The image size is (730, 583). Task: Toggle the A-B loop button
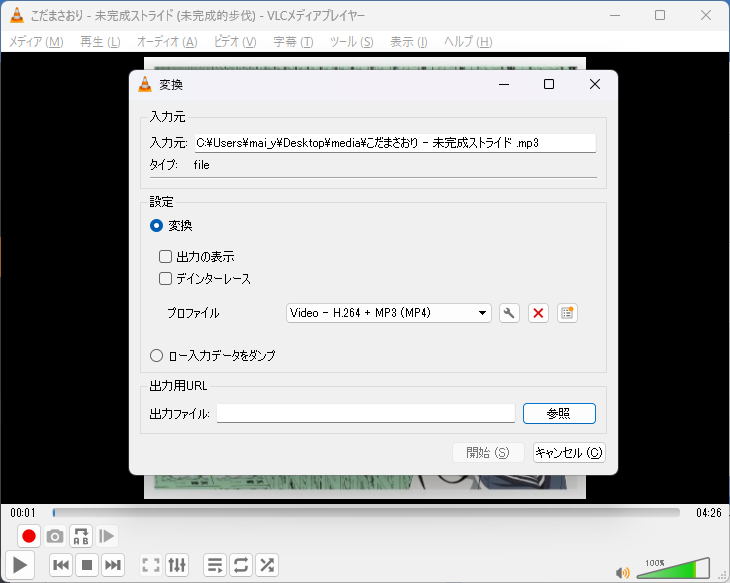click(81, 536)
